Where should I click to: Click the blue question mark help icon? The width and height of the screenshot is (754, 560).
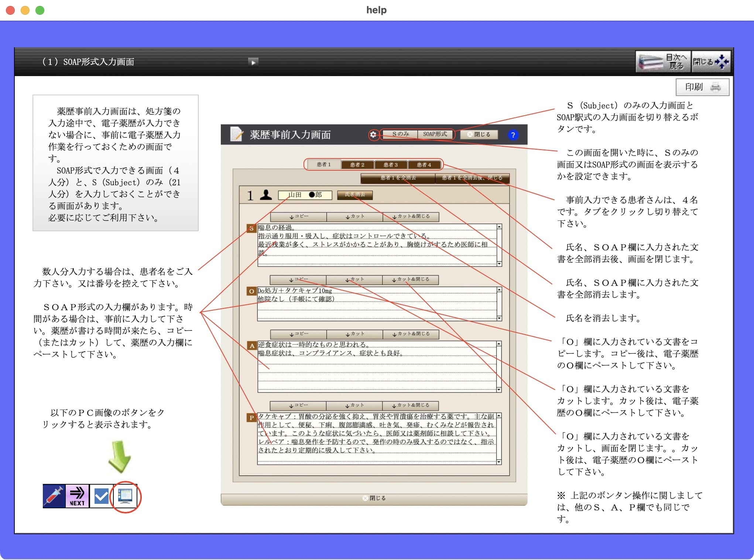pyautogui.click(x=513, y=134)
